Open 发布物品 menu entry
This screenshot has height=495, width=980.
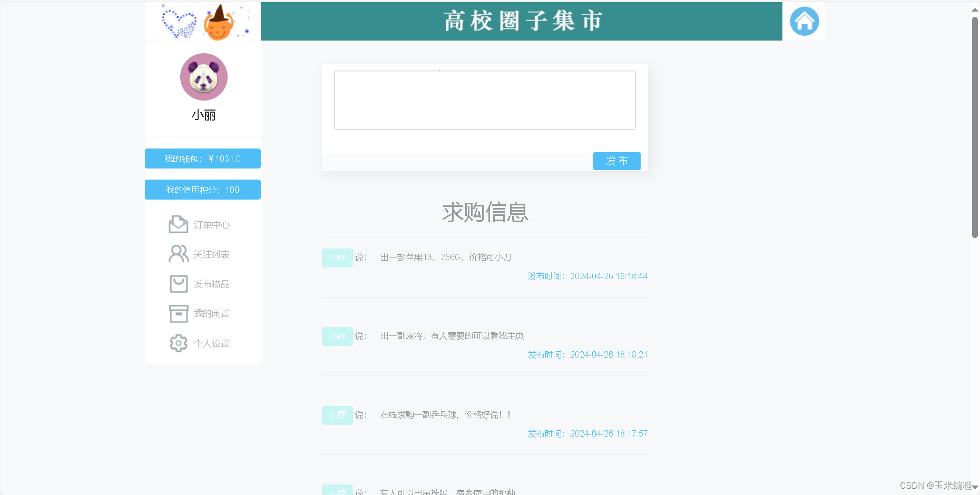[x=211, y=284]
